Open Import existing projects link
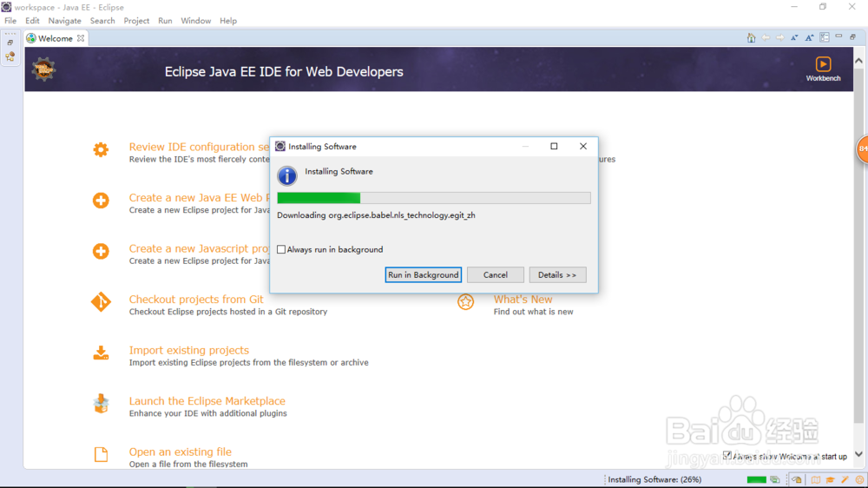Screen dimensions: 868x488 188,350
